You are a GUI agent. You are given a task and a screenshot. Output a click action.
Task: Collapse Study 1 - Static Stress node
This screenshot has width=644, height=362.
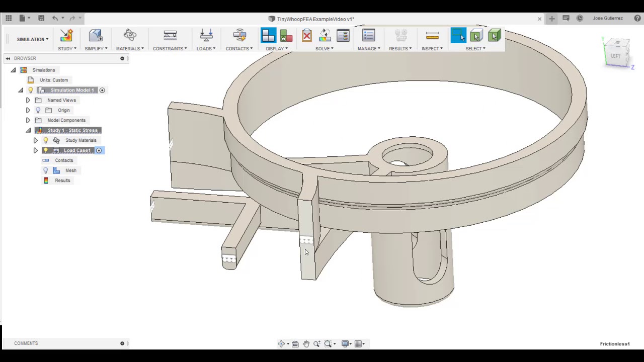click(29, 130)
